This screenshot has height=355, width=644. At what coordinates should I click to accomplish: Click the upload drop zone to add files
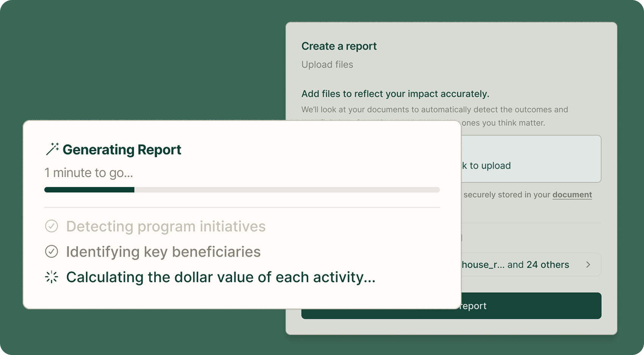click(x=530, y=159)
